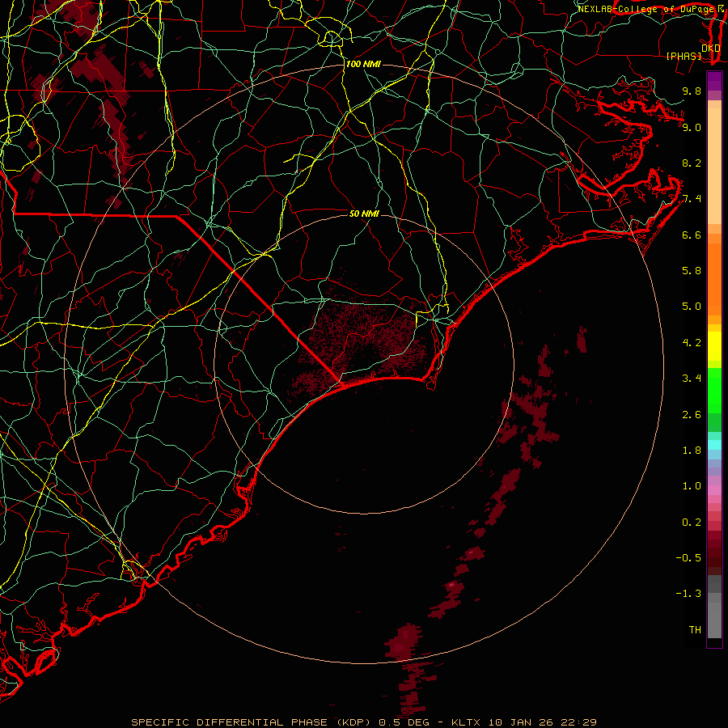Click the 5.8 value on the color scale

[692, 271]
